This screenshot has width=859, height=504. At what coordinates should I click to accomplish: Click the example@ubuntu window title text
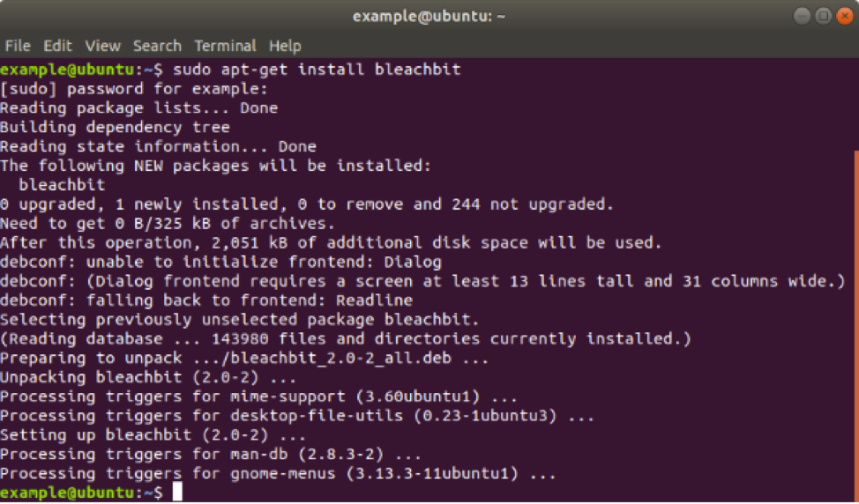click(429, 17)
